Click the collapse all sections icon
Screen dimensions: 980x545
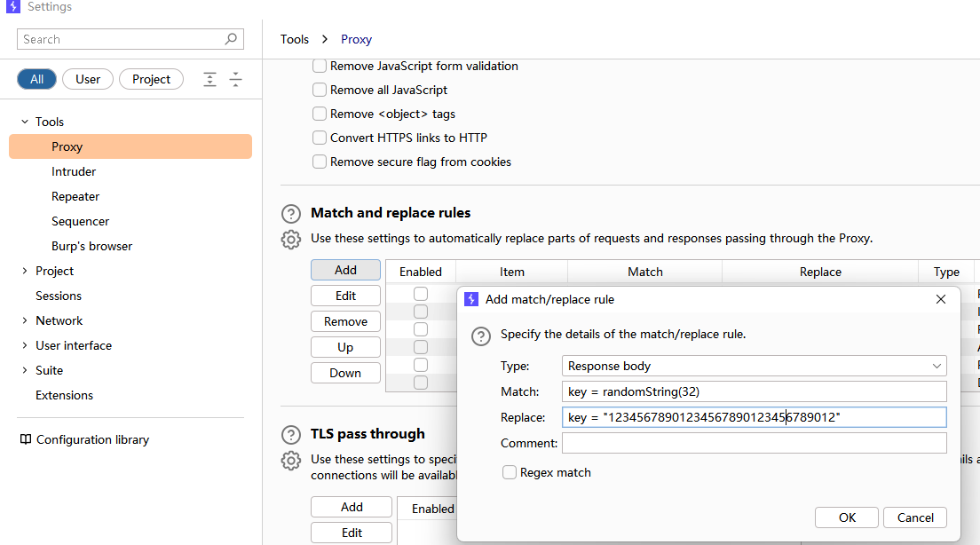tap(235, 79)
